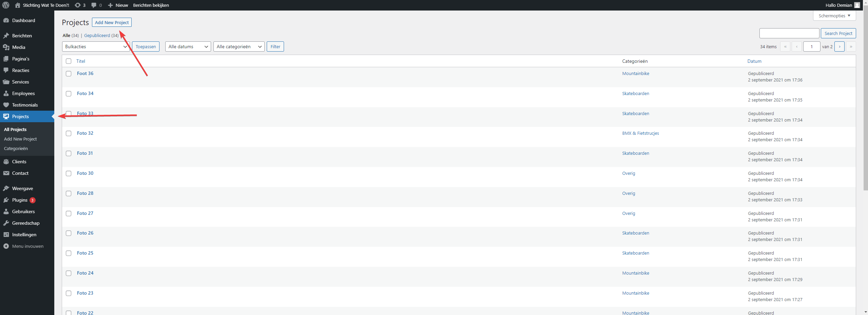Viewport: 868px width, 315px height.
Task: Open Categorieën submenu under Projects
Action: [x=16, y=148]
